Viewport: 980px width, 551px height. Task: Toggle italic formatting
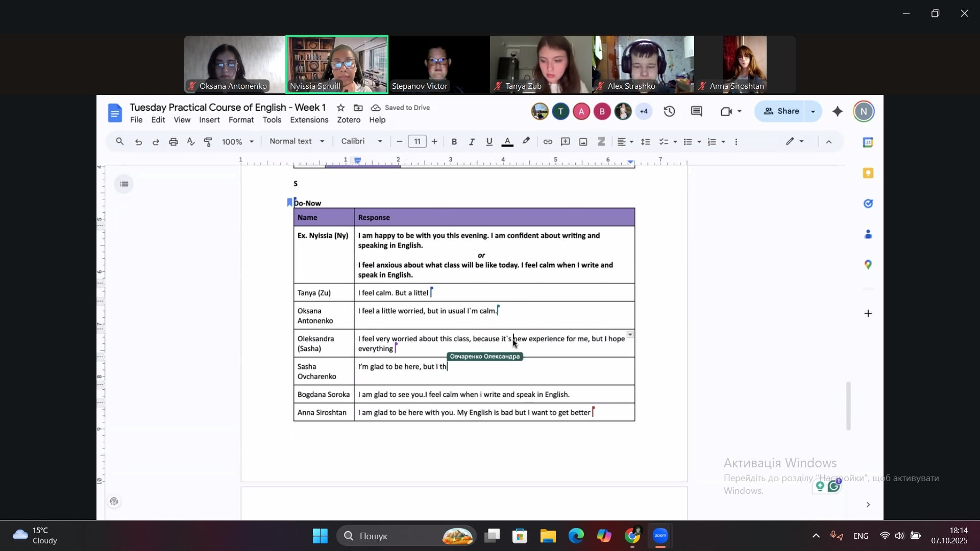pos(472,142)
